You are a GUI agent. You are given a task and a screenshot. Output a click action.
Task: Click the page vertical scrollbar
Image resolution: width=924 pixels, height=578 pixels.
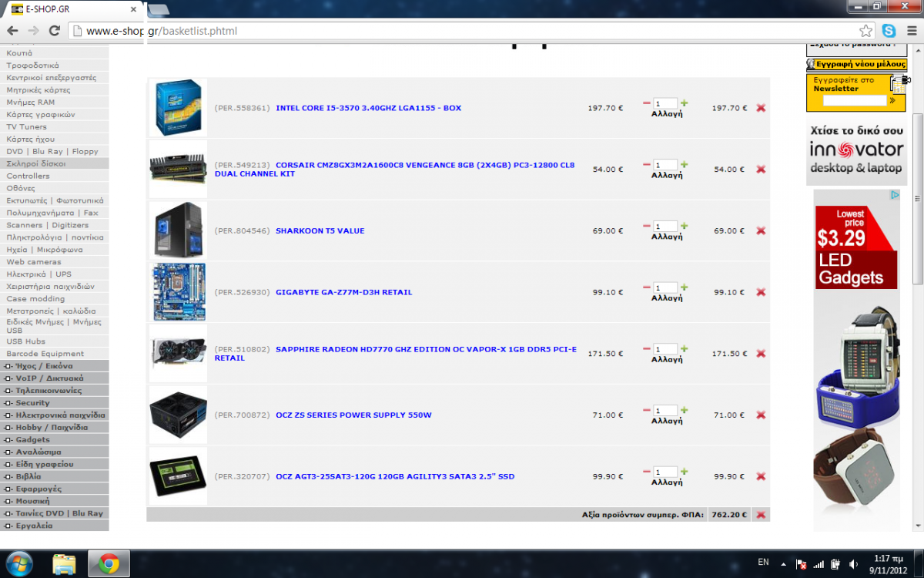(918, 199)
